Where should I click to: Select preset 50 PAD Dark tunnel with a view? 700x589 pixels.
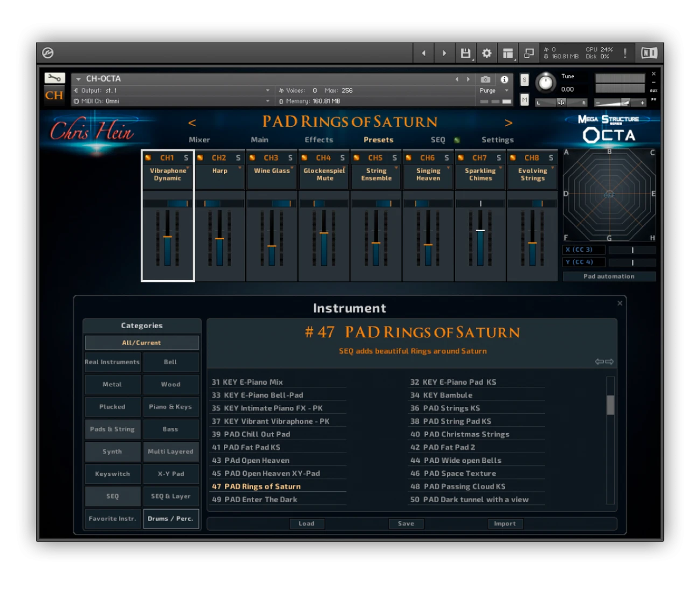[x=477, y=500]
